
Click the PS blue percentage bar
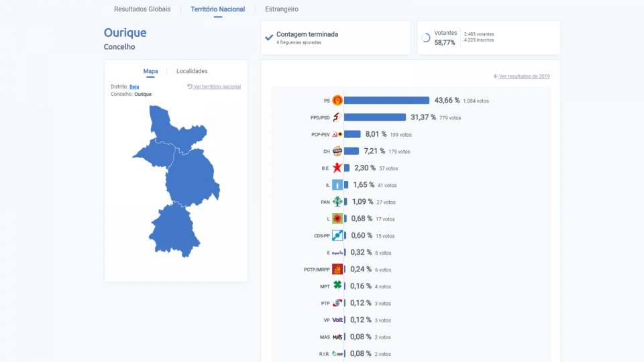386,101
